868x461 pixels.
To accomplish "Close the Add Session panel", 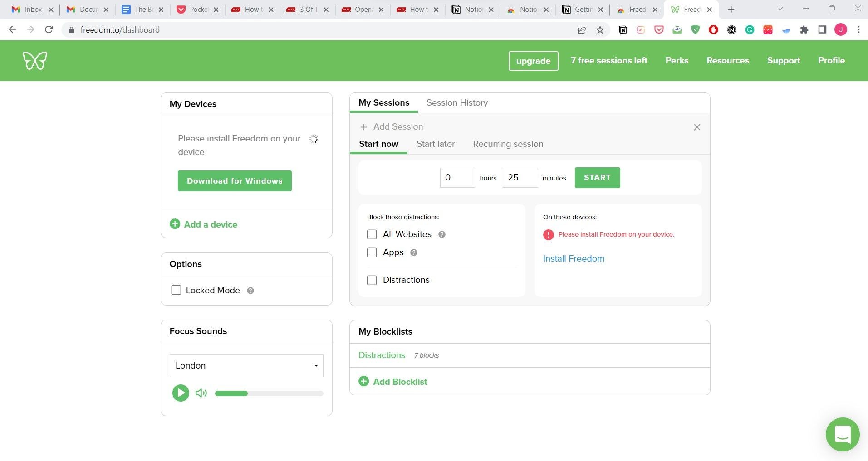I will click(697, 127).
